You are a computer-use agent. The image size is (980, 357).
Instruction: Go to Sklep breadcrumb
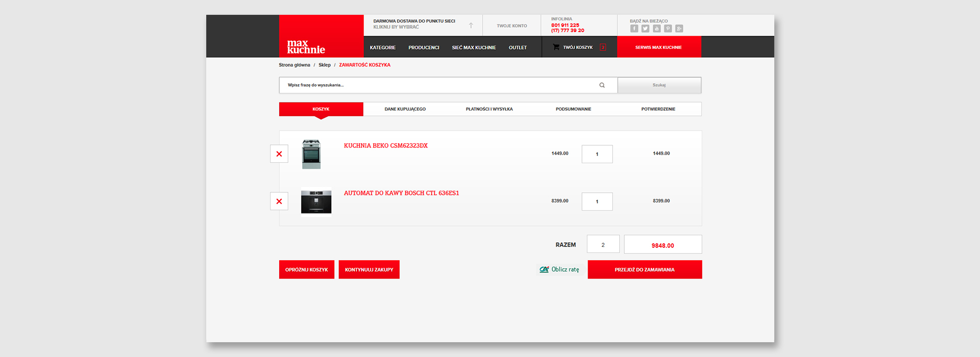(325, 65)
